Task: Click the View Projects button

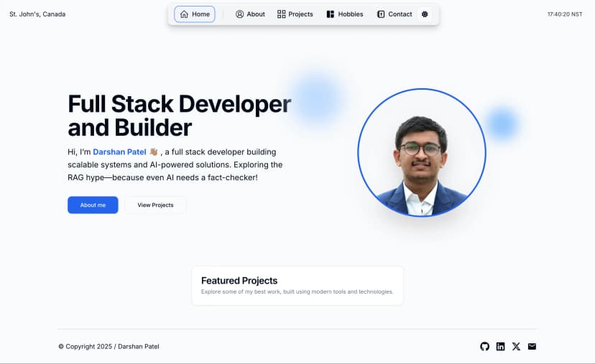Action: [x=156, y=205]
